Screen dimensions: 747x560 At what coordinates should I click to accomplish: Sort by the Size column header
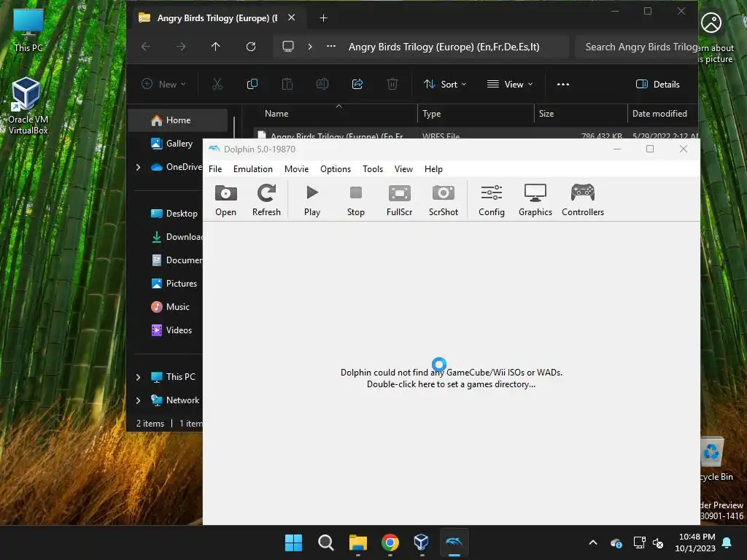[546, 114]
